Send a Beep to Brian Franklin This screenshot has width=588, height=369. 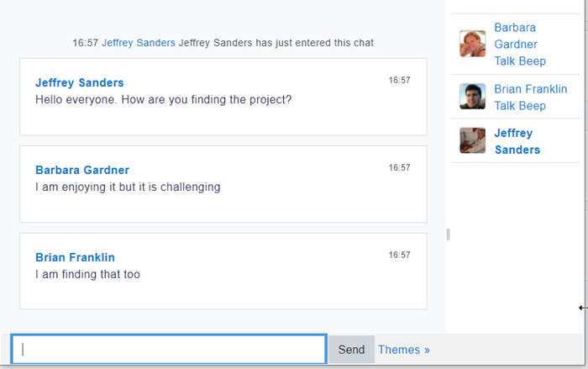(x=532, y=105)
